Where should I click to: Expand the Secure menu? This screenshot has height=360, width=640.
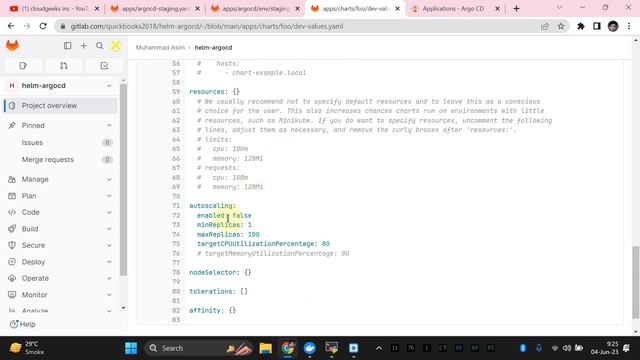[x=60, y=245]
